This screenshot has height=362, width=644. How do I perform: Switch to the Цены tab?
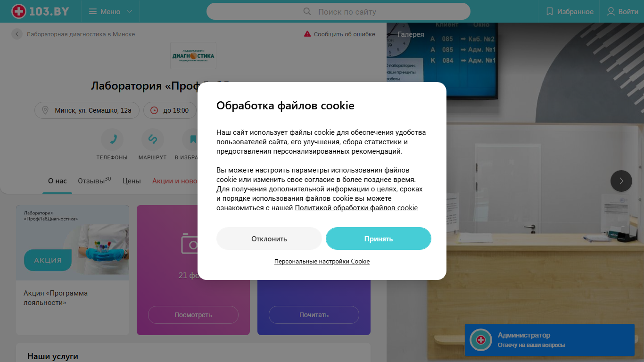[132, 181]
